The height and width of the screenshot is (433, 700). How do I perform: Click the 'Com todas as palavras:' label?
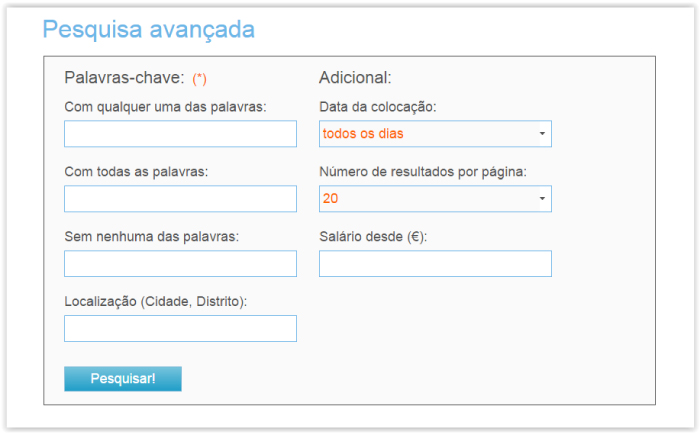[136, 172]
